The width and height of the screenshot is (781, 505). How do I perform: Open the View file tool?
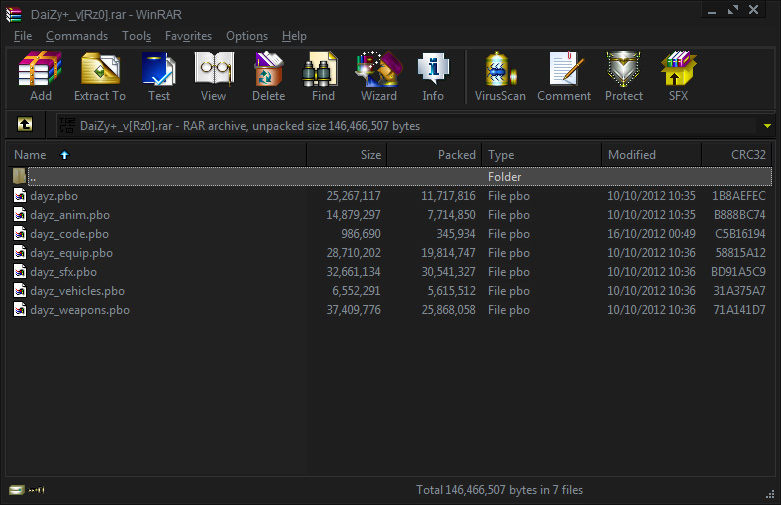coord(214,69)
